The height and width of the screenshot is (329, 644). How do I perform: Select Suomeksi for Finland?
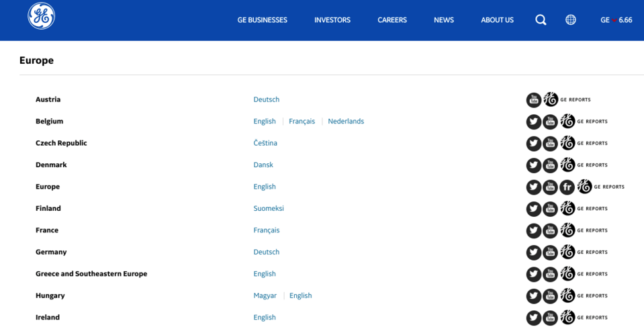pyautogui.click(x=269, y=208)
